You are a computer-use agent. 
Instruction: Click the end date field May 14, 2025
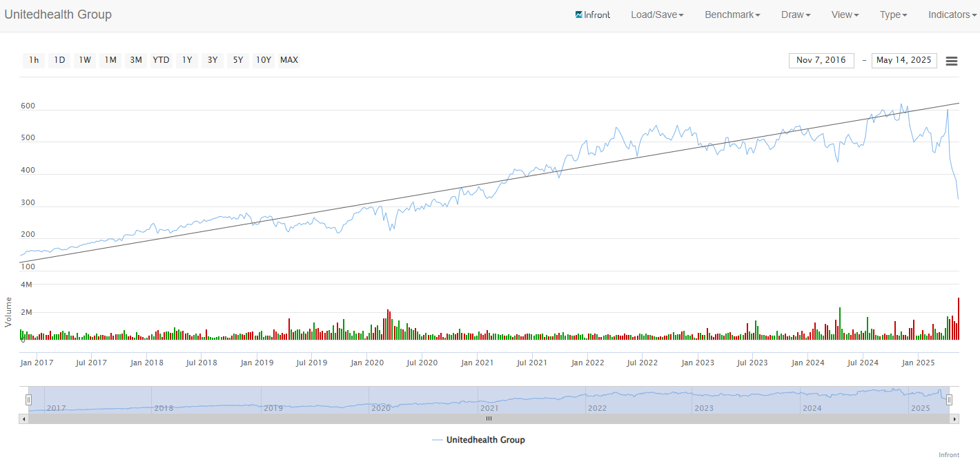click(904, 60)
